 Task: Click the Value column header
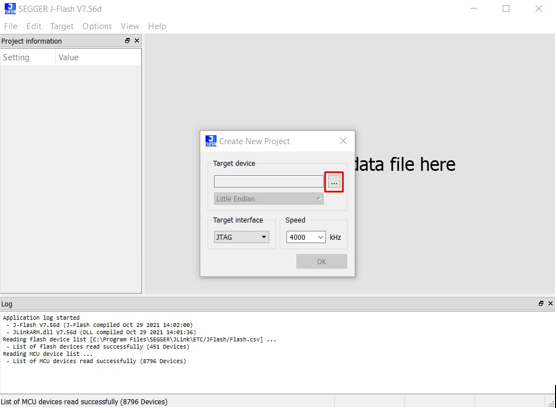[x=98, y=58]
